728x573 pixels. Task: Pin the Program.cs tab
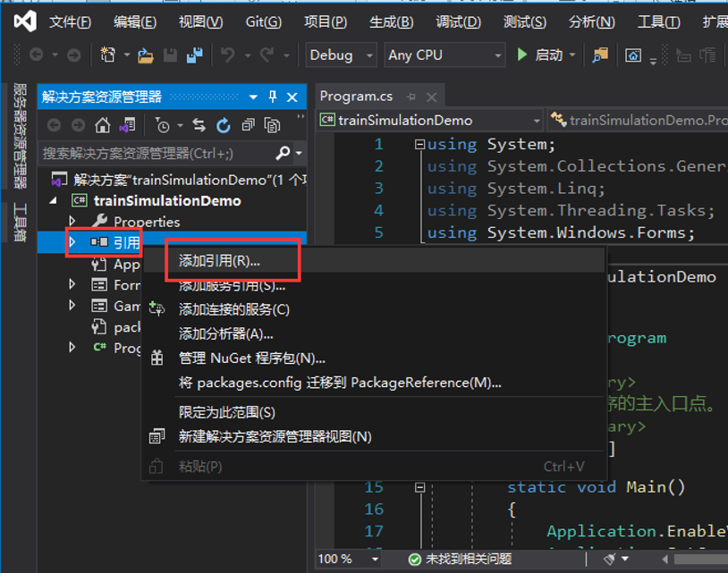click(411, 97)
